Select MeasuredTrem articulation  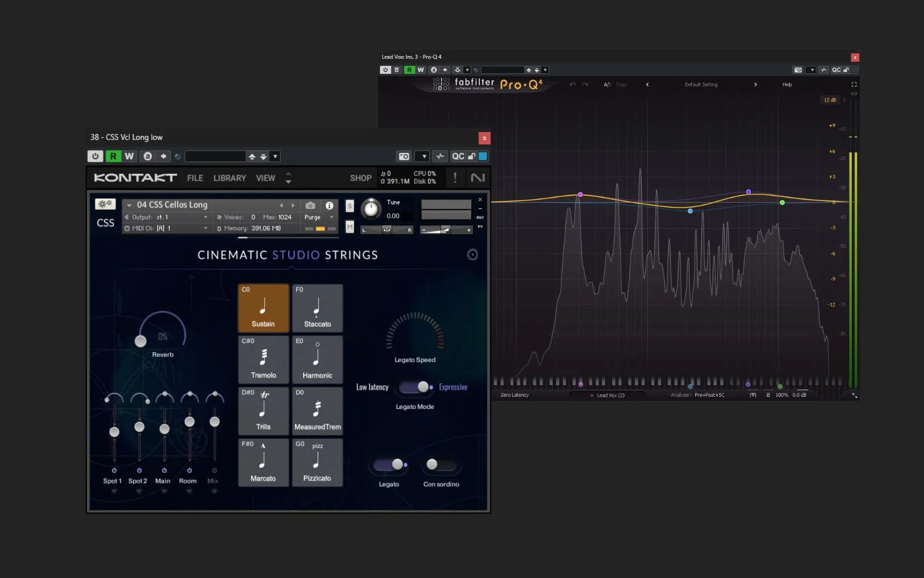click(318, 411)
